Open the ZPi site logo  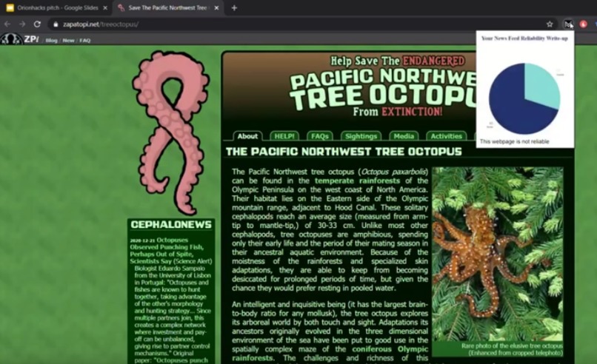click(20, 39)
